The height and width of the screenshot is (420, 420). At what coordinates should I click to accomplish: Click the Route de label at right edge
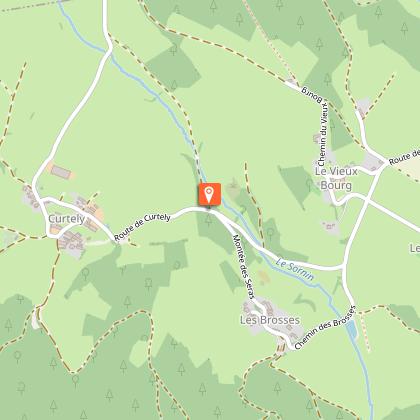pos(404,156)
